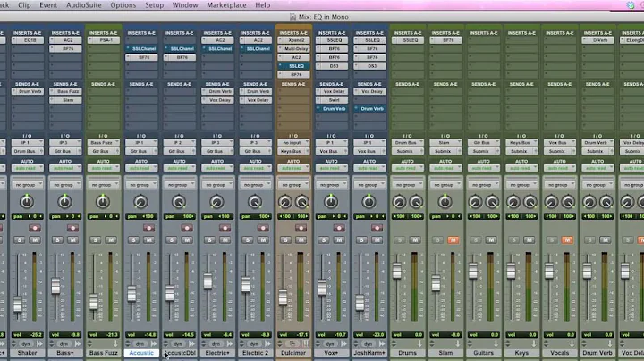The width and height of the screenshot is (644, 361).
Task: Arm record on the Electric+ track
Action: tap(225, 228)
